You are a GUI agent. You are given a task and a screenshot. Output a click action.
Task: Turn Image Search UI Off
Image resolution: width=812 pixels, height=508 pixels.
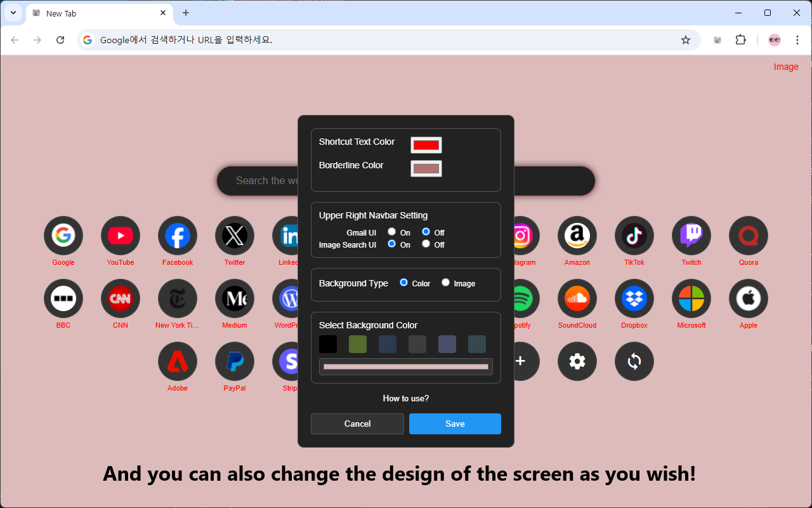(426, 244)
